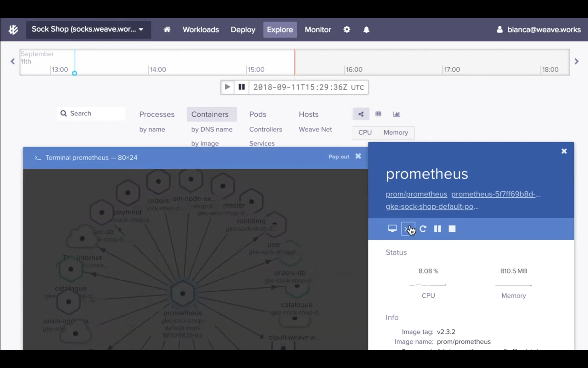Go to home icon in navbar
This screenshot has width=588, height=368.
click(x=167, y=29)
